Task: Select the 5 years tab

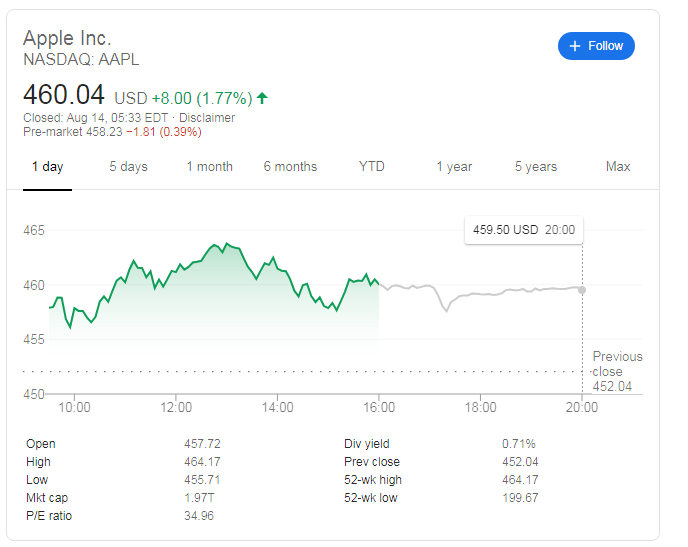Action: coord(536,167)
